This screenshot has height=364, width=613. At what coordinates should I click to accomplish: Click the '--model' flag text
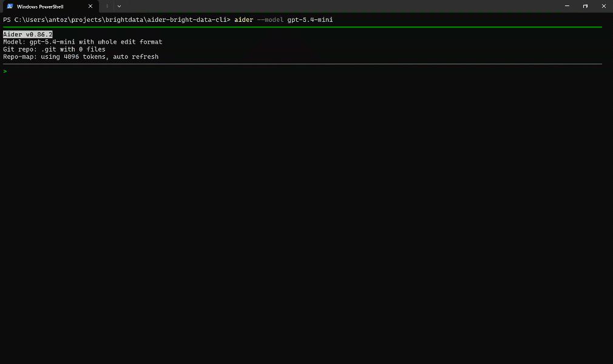[x=270, y=19]
